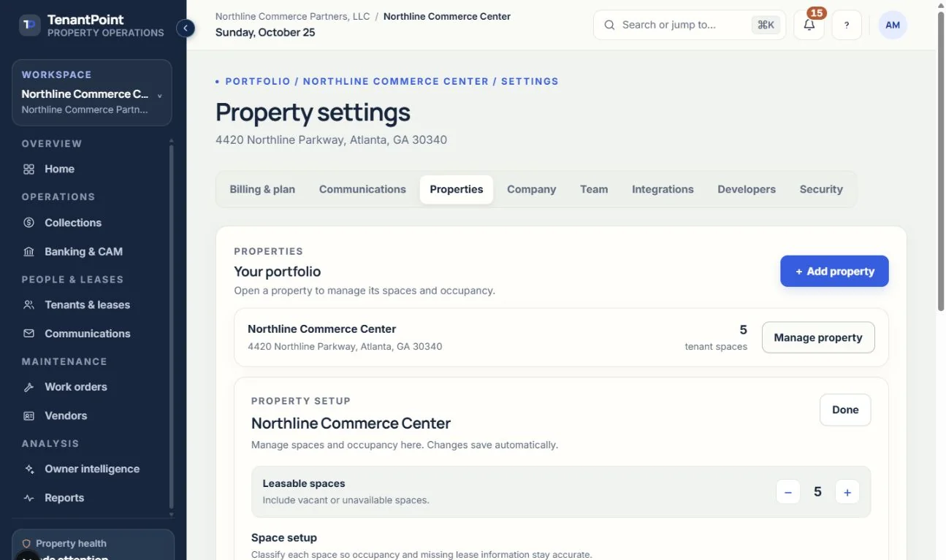Switch to the Billing & plan tab
This screenshot has width=946, height=560.
click(x=262, y=189)
